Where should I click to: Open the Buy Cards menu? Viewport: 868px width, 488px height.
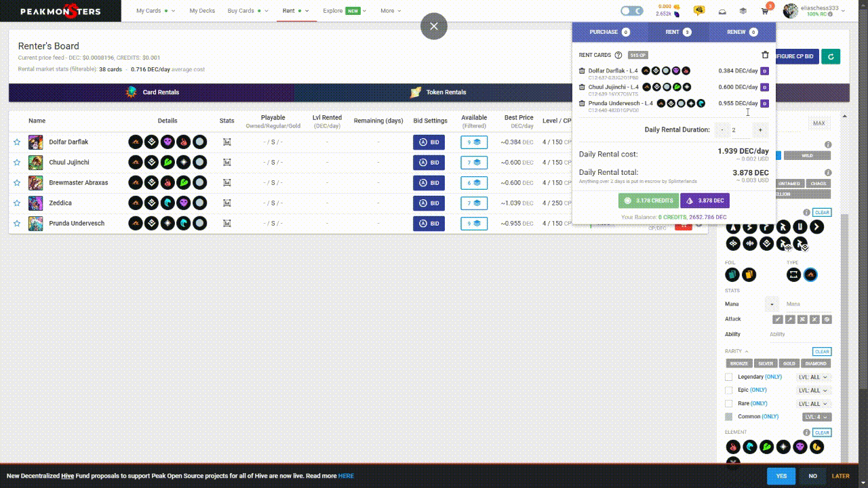(248, 11)
